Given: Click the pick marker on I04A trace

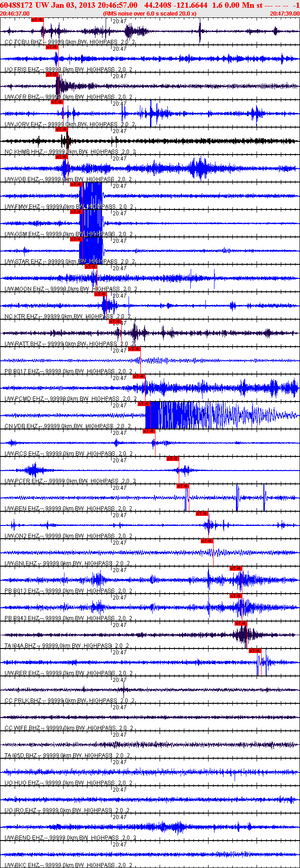Looking at the screenshot, I should pos(241,623).
